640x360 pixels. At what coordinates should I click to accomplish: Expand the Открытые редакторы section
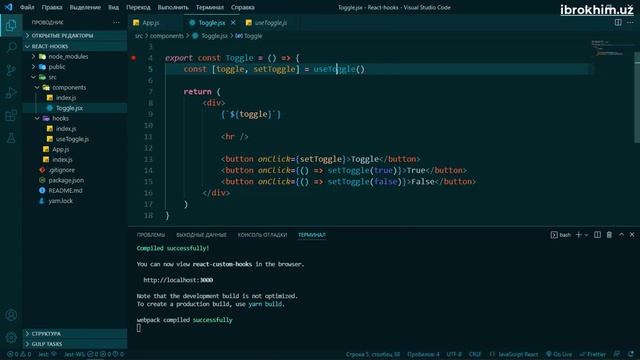[75, 36]
